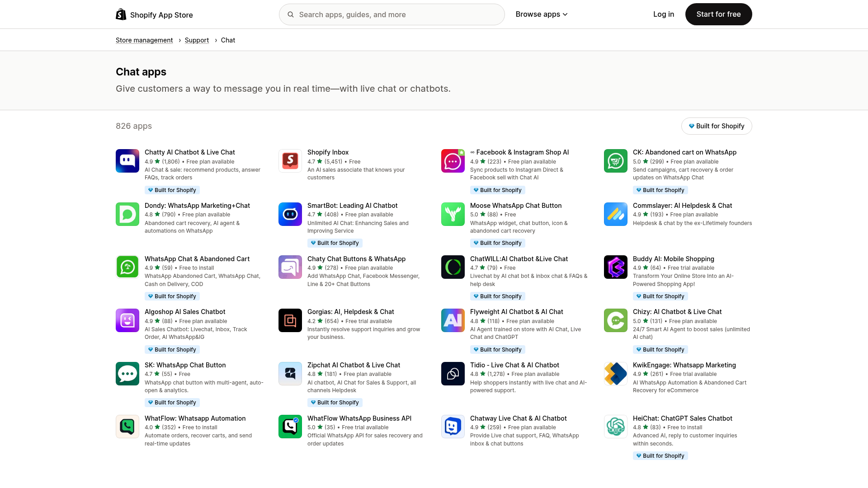Open Buddy AI Mobile Shopping icon
The height and width of the screenshot is (488, 868).
click(616, 267)
